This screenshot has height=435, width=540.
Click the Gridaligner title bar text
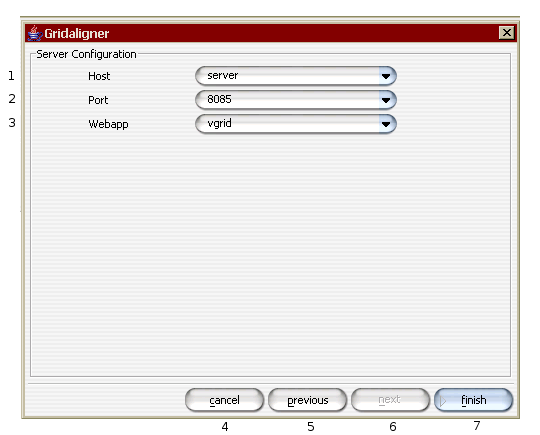click(77, 33)
